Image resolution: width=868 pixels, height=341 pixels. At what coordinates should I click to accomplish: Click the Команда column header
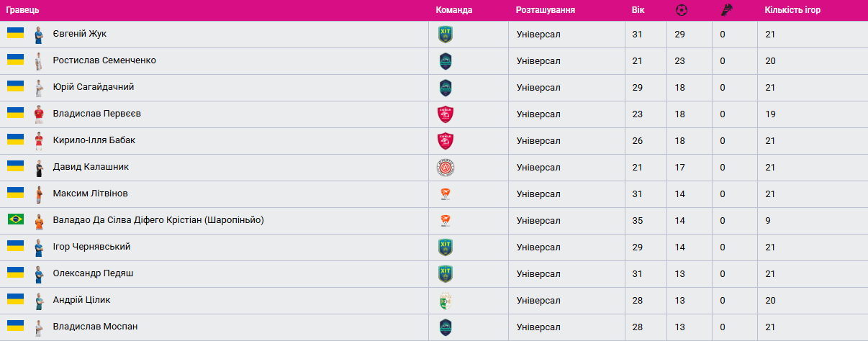pyautogui.click(x=454, y=10)
